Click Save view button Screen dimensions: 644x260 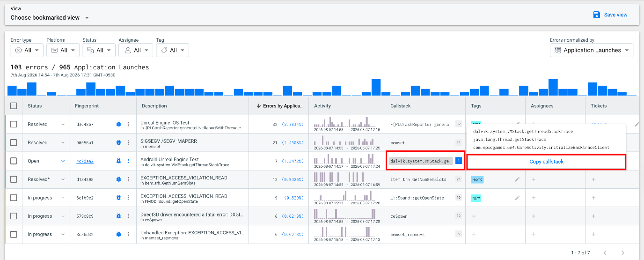point(610,15)
